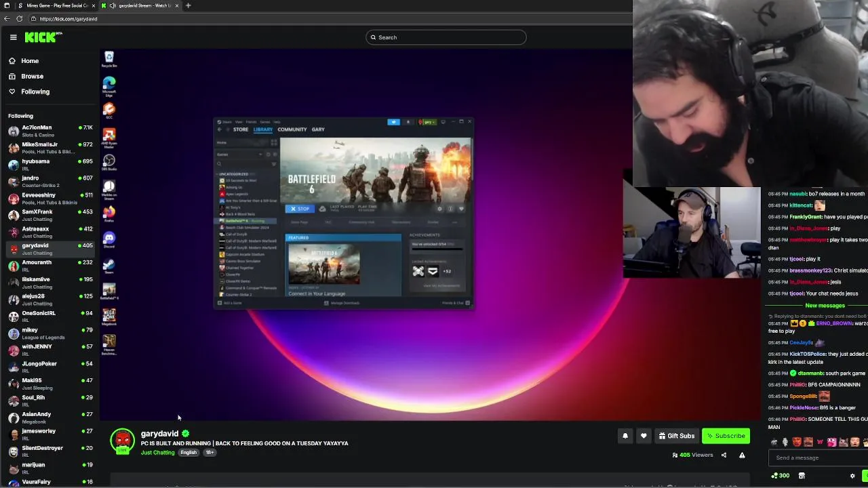The image size is (868, 488).
Task: Open SamXFrank channel in following list
Action: (x=50, y=216)
